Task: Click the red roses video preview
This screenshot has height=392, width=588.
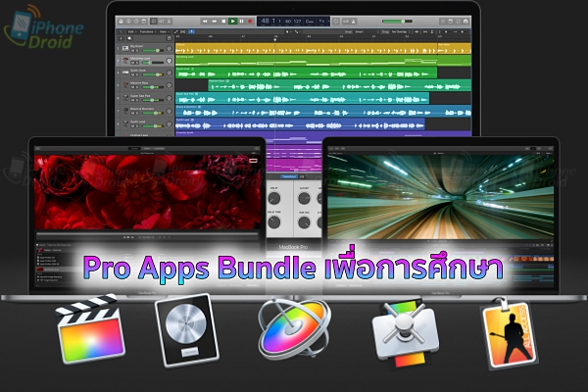Action: pyautogui.click(x=147, y=191)
